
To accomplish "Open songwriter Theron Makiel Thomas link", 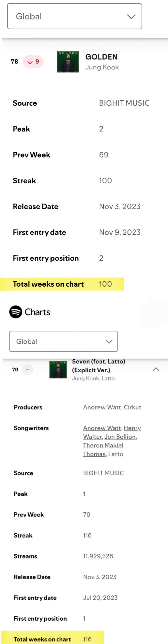I will (103, 446).
